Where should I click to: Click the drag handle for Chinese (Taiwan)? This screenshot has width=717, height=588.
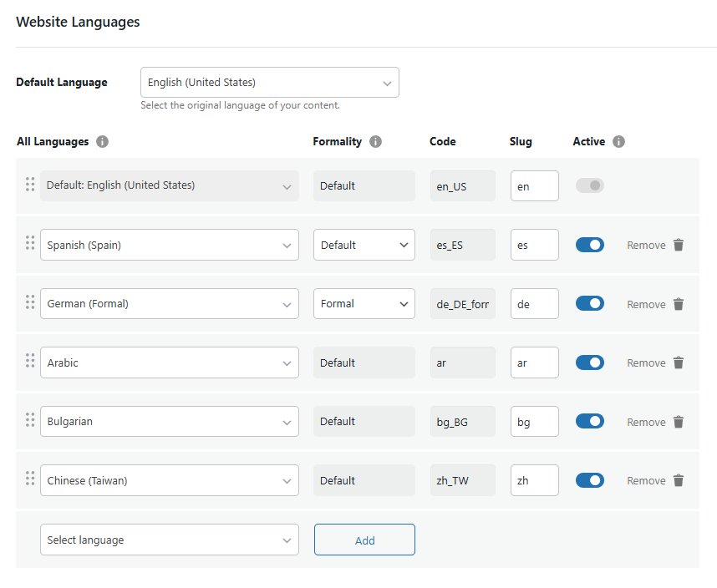[x=30, y=479]
